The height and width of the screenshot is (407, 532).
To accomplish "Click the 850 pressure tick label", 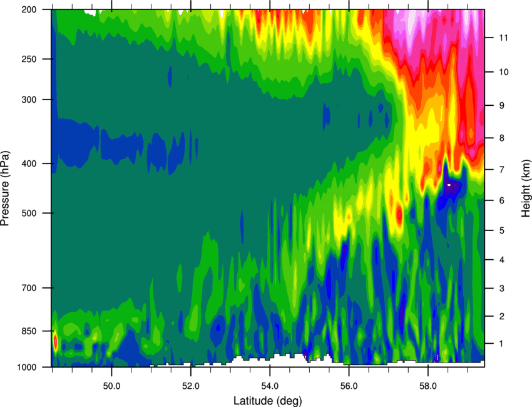I will click(29, 331).
